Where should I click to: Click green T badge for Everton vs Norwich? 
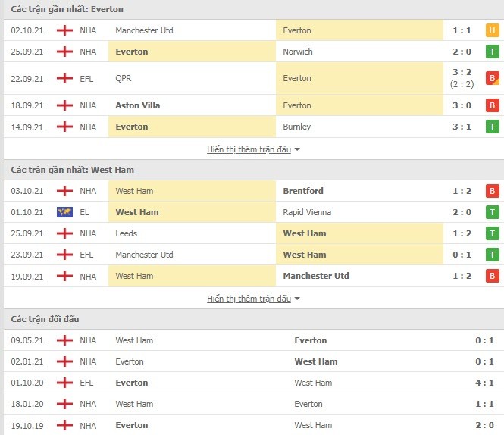point(492,52)
